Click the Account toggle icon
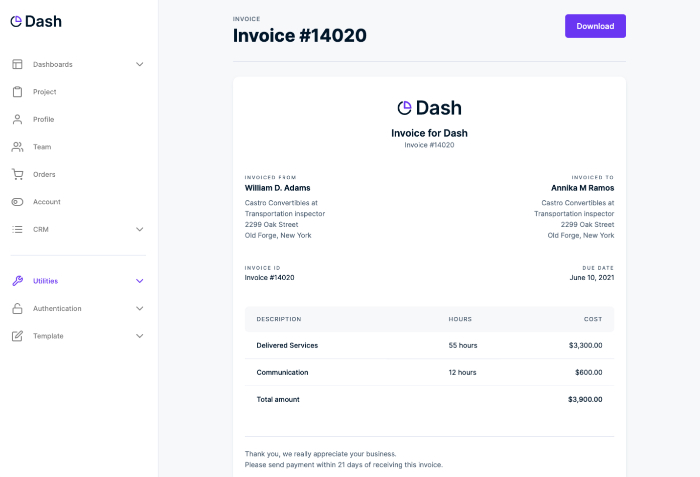Image resolution: width=700 pixels, height=477 pixels. pyautogui.click(x=17, y=202)
